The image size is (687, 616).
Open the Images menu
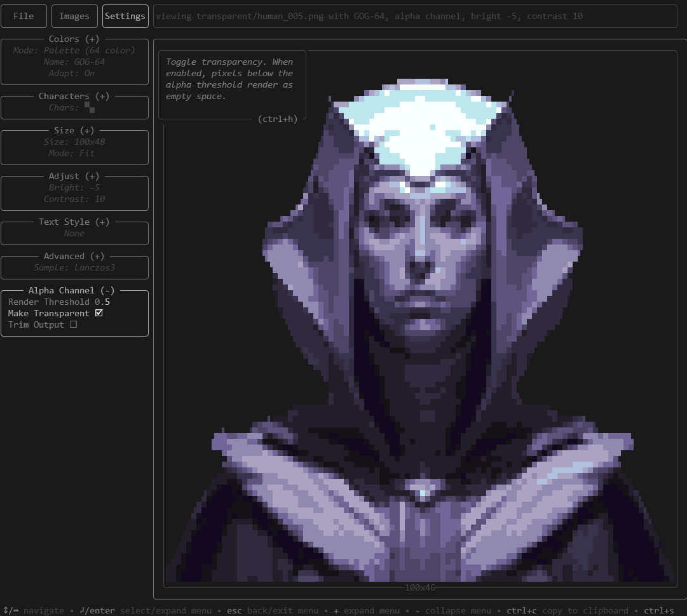coord(74,17)
